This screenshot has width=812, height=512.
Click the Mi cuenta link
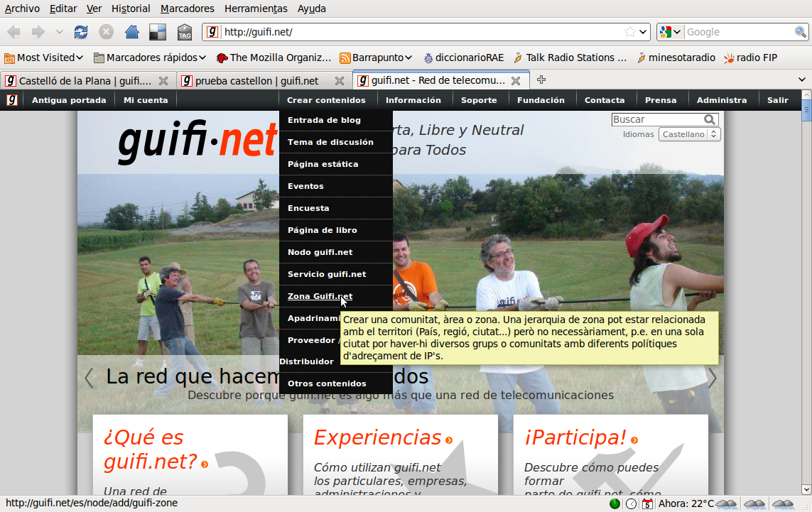[x=146, y=100]
